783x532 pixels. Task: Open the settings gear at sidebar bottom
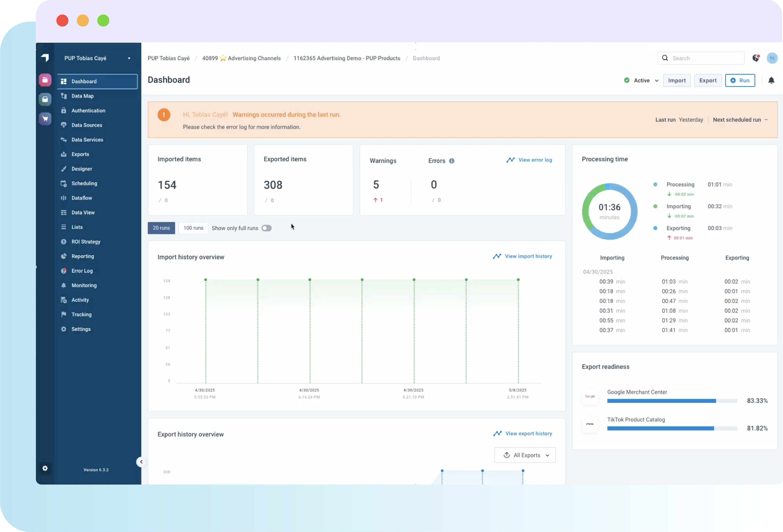click(x=45, y=468)
